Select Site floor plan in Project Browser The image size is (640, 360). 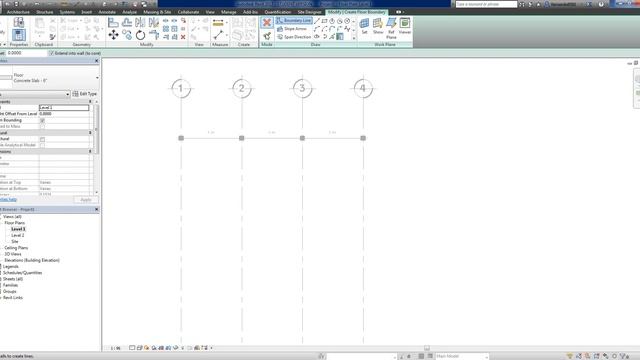pyautogui.click(x=15, y=242)
